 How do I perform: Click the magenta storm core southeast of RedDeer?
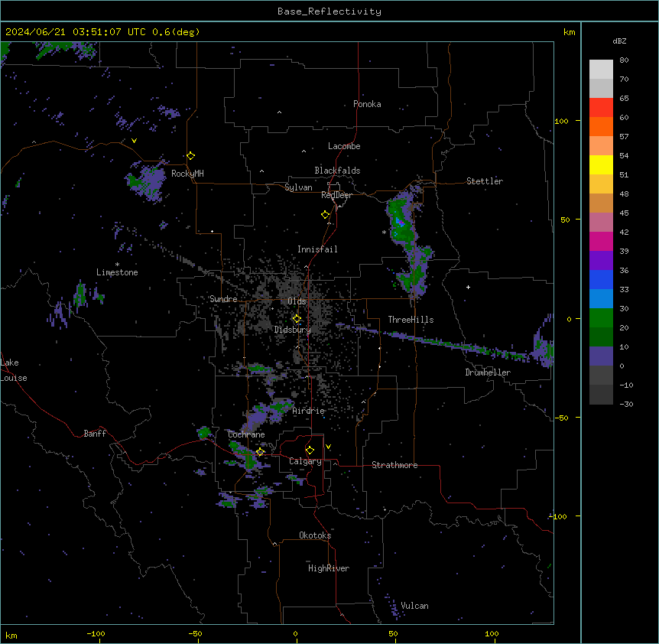401,222
